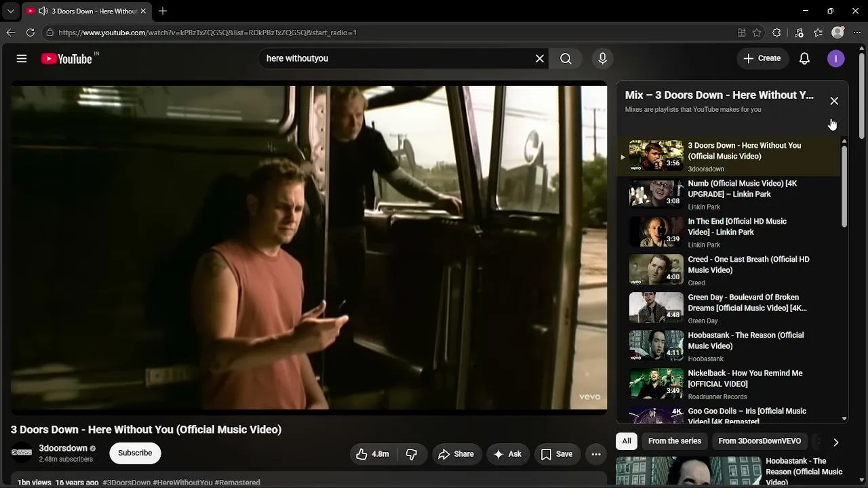Mute the tab using the speaker icon
868x488 pixels.
(43, 11)
